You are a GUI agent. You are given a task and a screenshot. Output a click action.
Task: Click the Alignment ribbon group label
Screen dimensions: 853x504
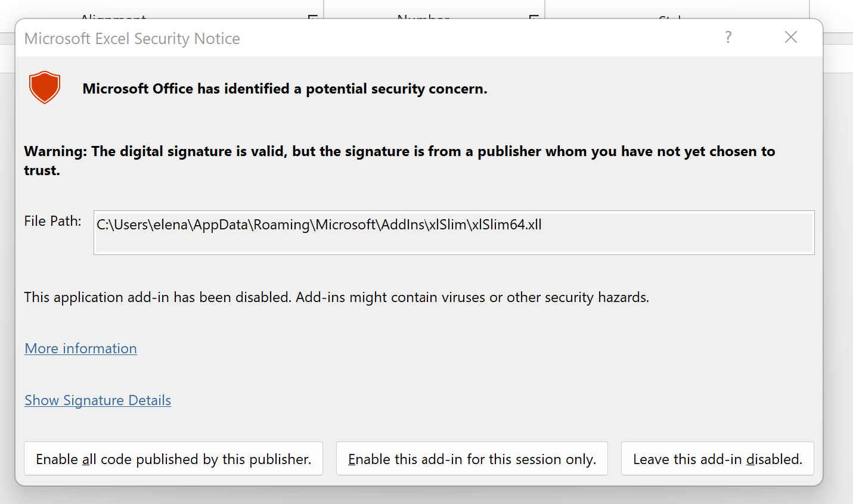113,17
